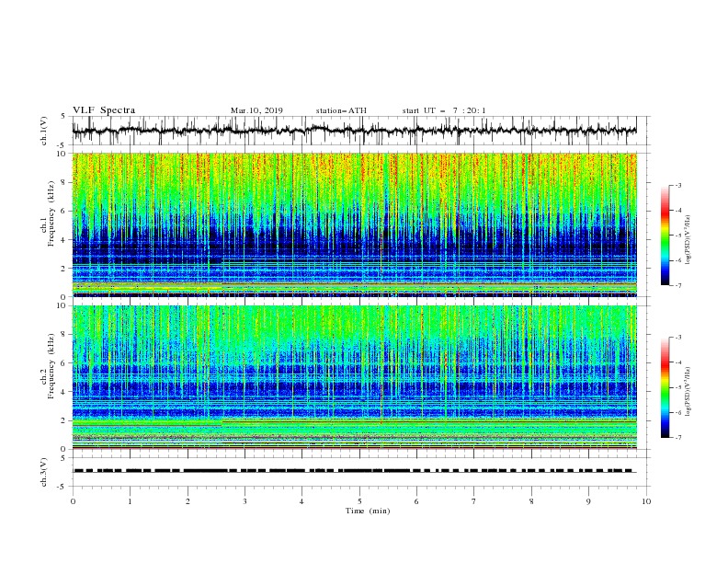
Task: Click the "ch.3(V)" axis label
Action: click(x=44, y=472)
